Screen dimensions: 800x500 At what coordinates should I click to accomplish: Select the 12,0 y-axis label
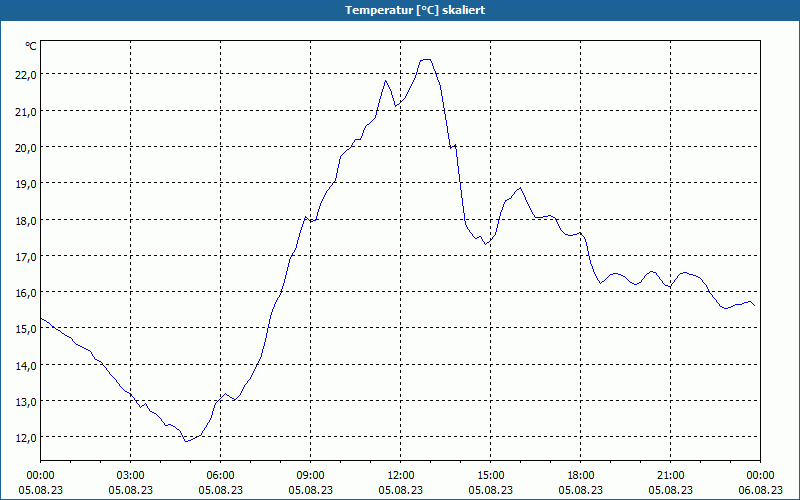click(26, 438)
